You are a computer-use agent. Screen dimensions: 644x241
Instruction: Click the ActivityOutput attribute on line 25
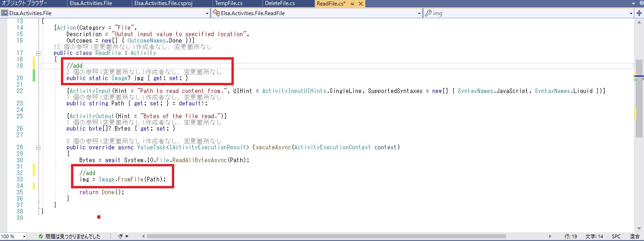[x=92, y=116]
